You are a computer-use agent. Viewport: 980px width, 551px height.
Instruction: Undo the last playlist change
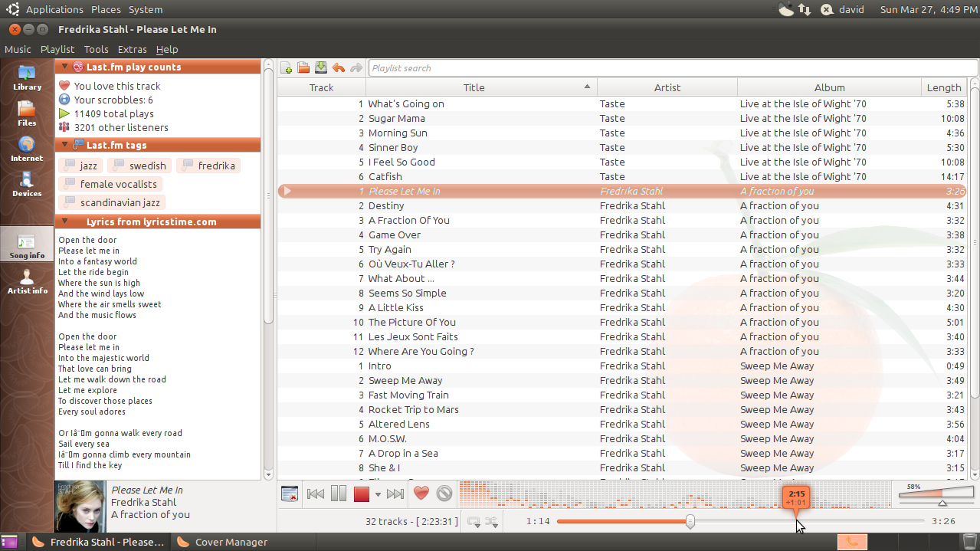[x=339, y=67]
